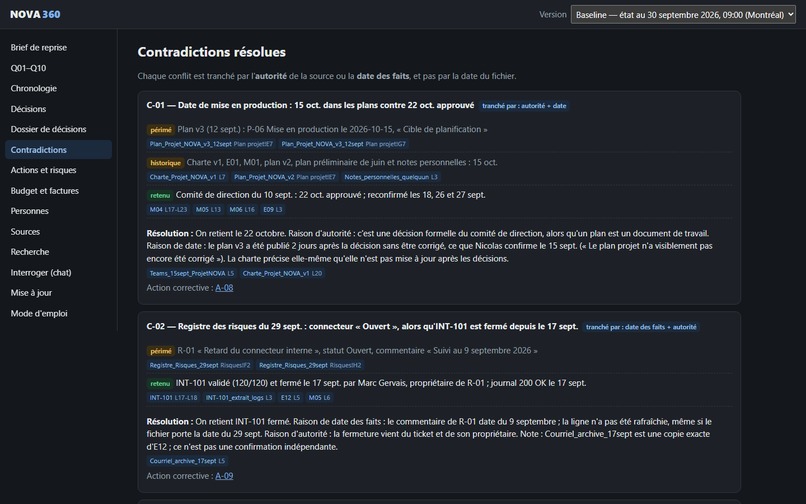
Task: Open Brief de reprise in sidebar
Action: (58, 47)
